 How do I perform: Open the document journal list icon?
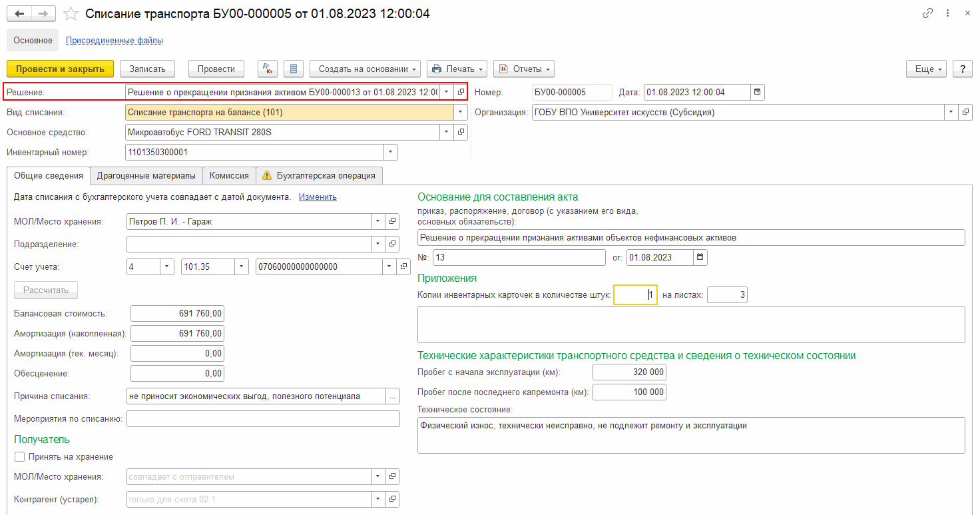(x=294, y=69)
